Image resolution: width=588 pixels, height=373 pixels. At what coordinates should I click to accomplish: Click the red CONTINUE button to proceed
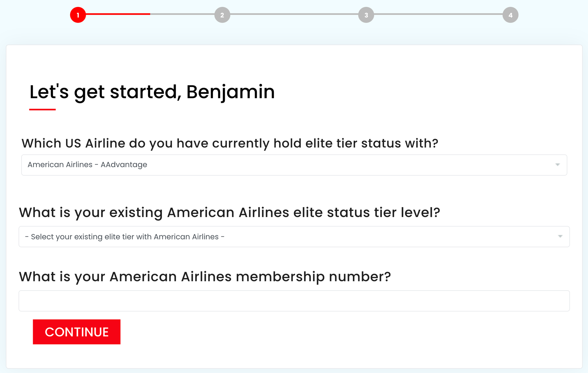[x=76, y=332]
